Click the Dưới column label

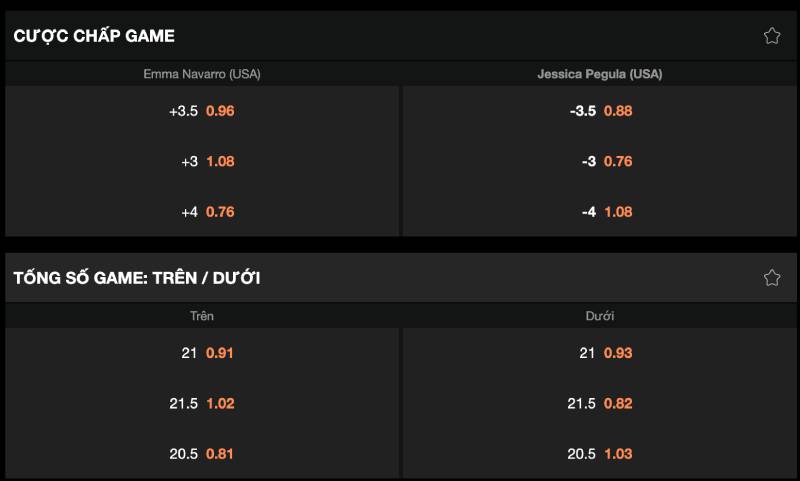tap(600, 316)
